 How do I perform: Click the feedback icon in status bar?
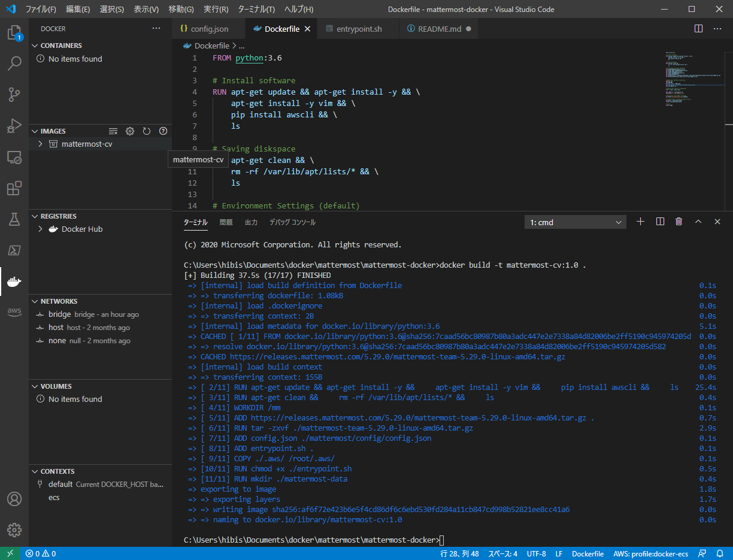702,554
